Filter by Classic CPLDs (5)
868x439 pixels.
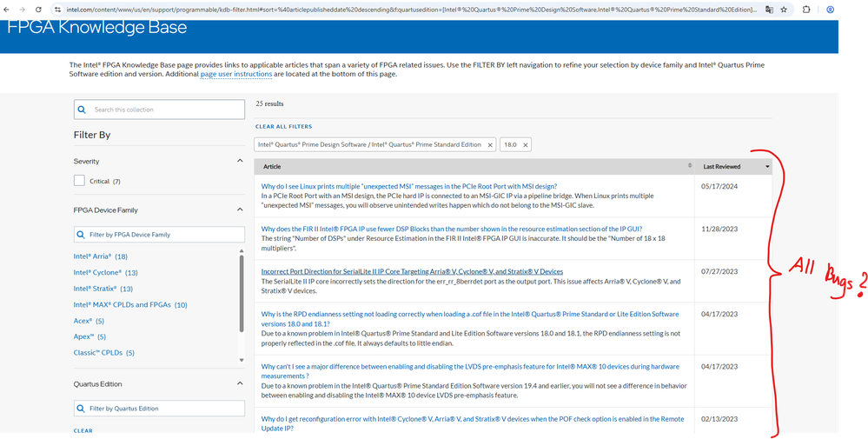point(104,353)
